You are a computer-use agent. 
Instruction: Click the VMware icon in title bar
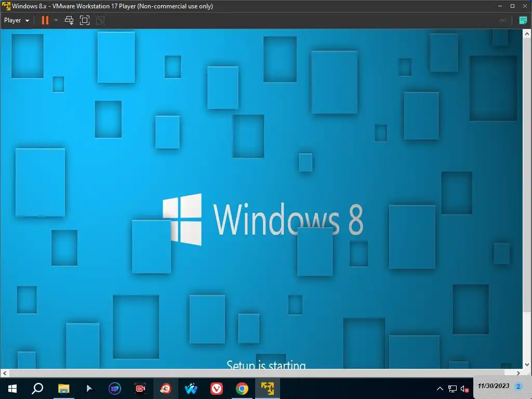(6, 6)
